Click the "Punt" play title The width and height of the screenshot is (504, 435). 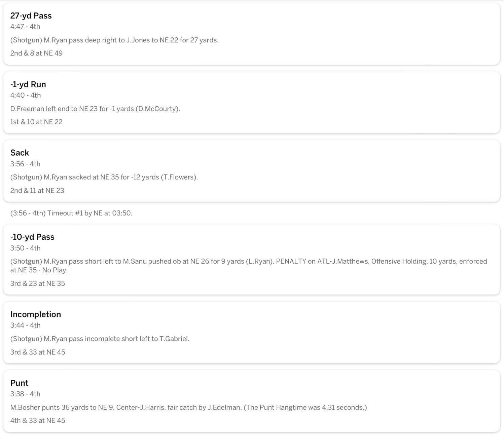pos(19,383)
